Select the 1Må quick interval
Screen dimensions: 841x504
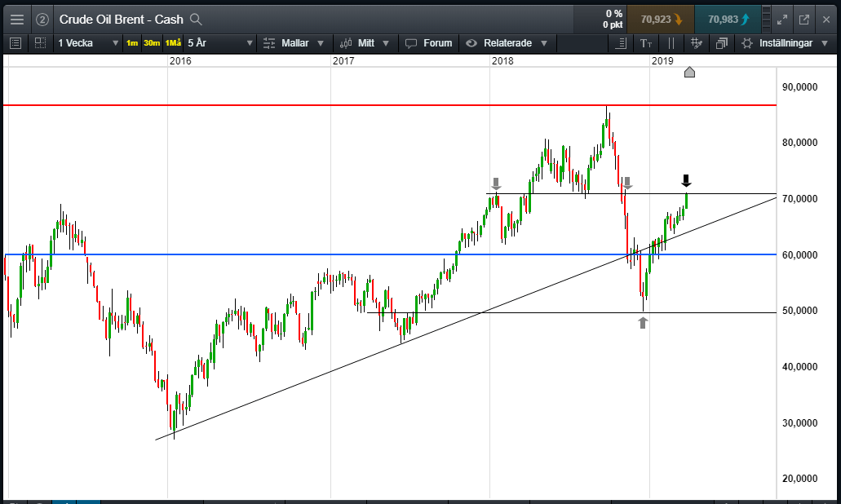pos(173,43)
